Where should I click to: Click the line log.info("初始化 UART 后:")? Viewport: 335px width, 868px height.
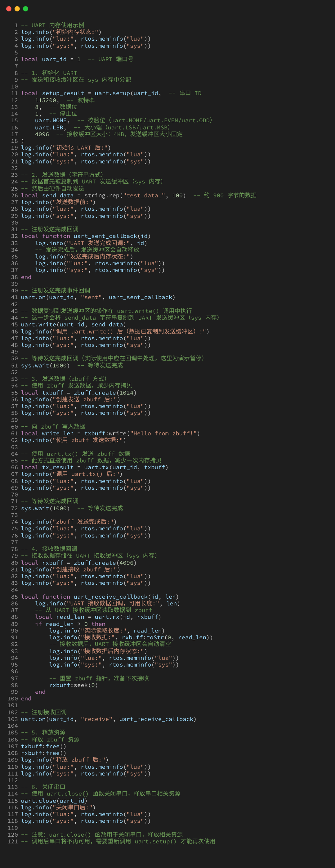[x=66, y=148]
